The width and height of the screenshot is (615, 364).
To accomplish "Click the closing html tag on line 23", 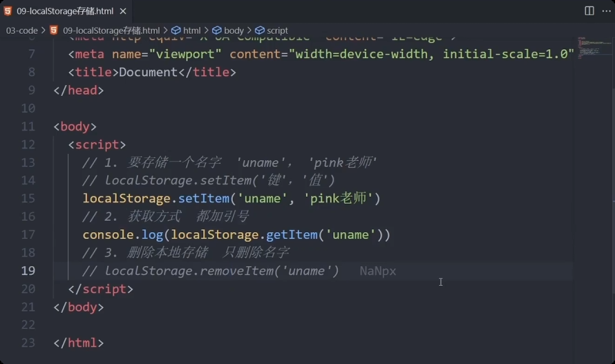I will [x=79, y=343].
